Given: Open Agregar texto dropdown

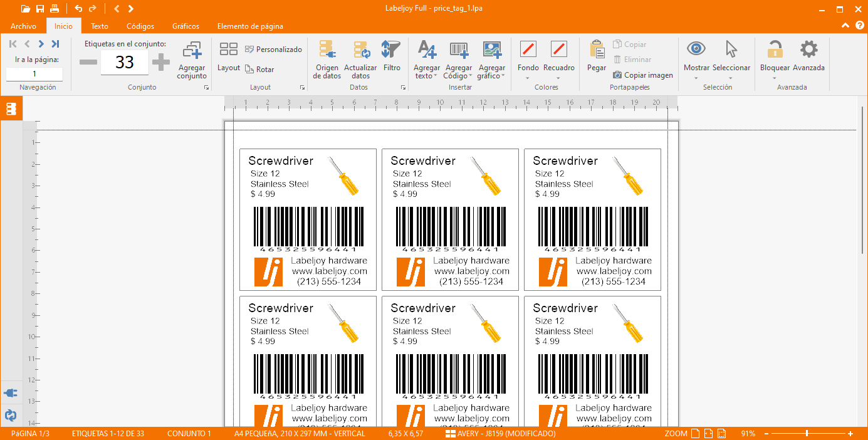Looking at the screenshot, I should click(x=427, y=60).
